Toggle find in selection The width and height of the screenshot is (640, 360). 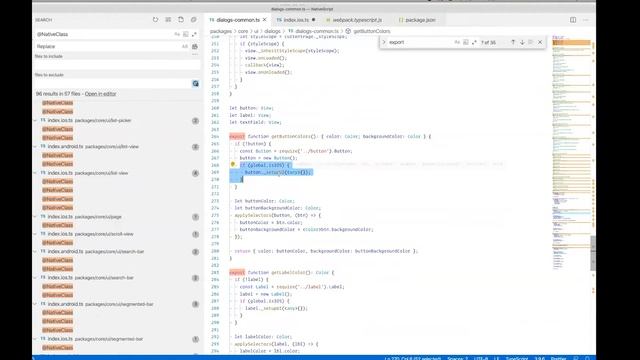click(x=531, y=42)
